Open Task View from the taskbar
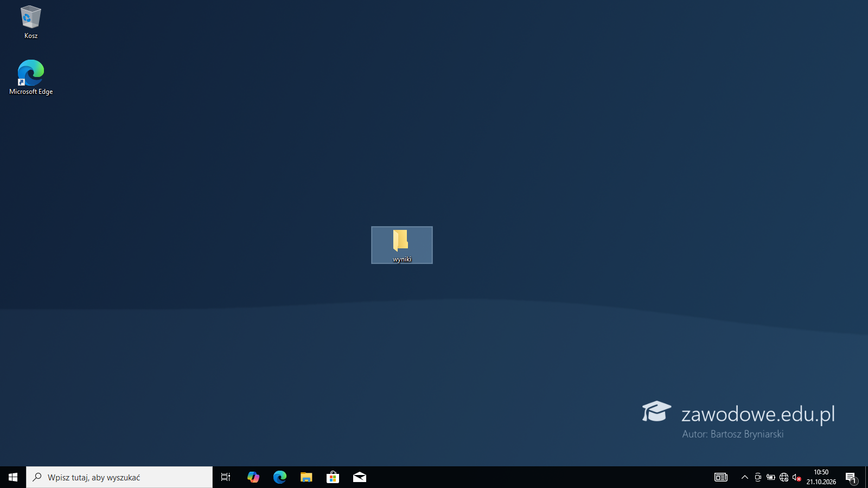Image resolution: width=868 pixels, height=488 pixels. coord(226,477)
